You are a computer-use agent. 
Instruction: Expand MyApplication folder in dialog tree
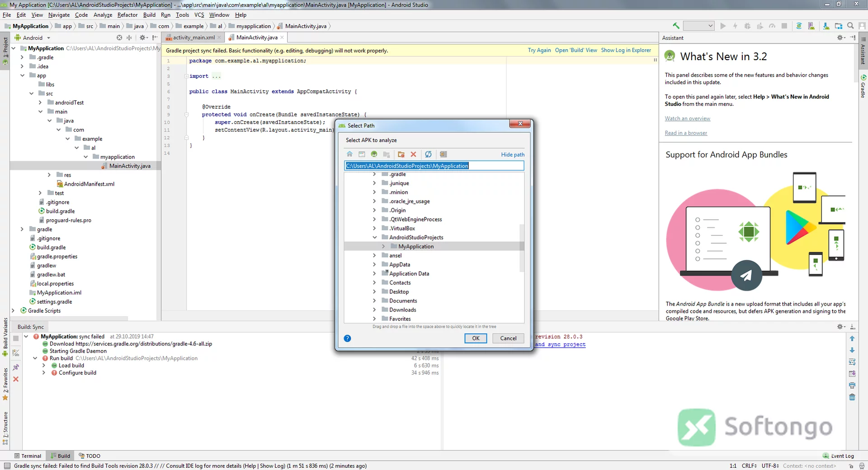click(x=383, y=246)
